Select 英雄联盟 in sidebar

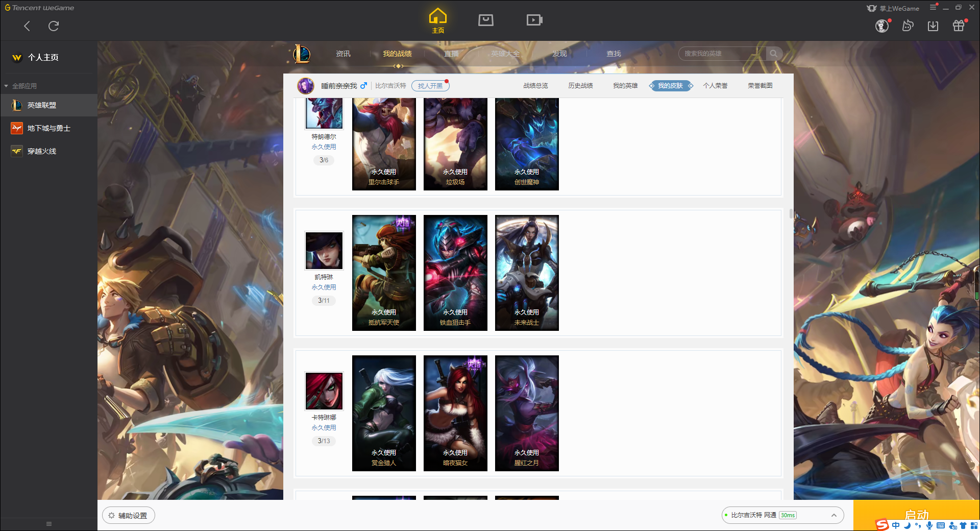click(x=48, y=105)
